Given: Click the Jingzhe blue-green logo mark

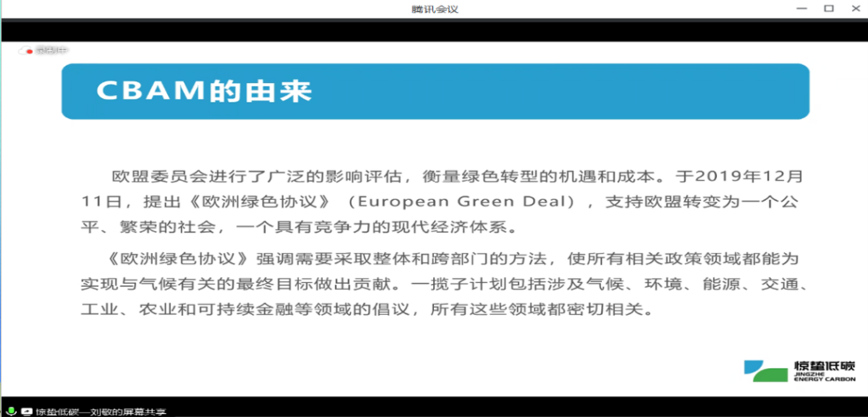Looking at the screenshot, I should 765,370.
